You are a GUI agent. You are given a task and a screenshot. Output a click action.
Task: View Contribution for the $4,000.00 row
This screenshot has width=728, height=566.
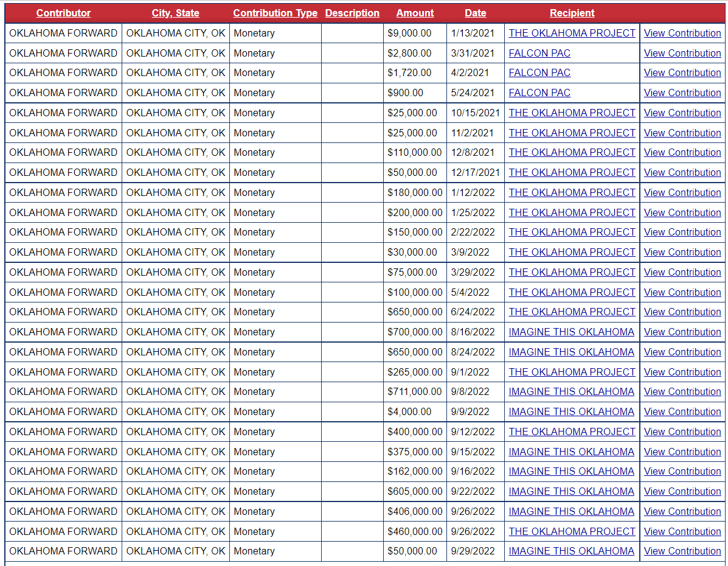[x=682, y=412]
